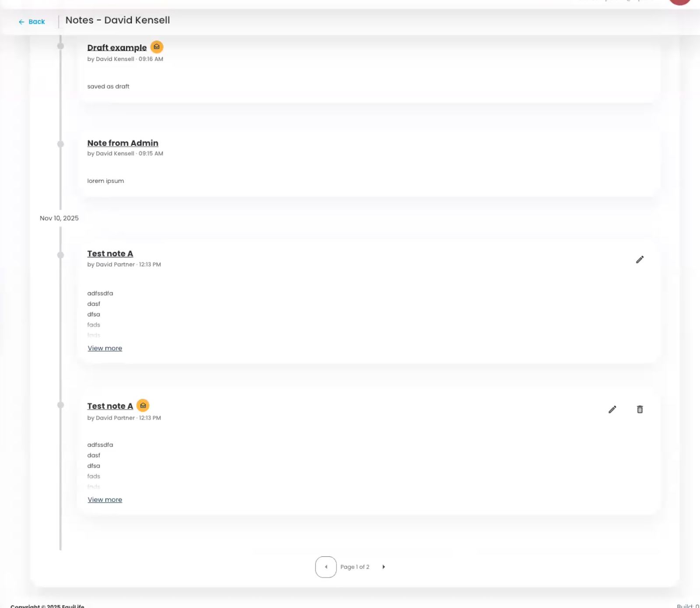
Task: Click the Back arrow icon
Action: tap(21, 22)
